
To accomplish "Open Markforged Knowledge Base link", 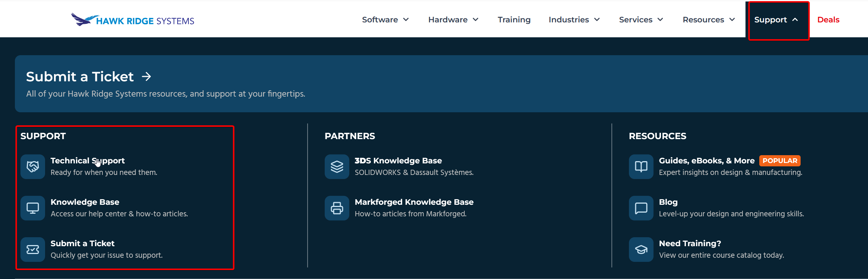I will [x=414, y=202].
